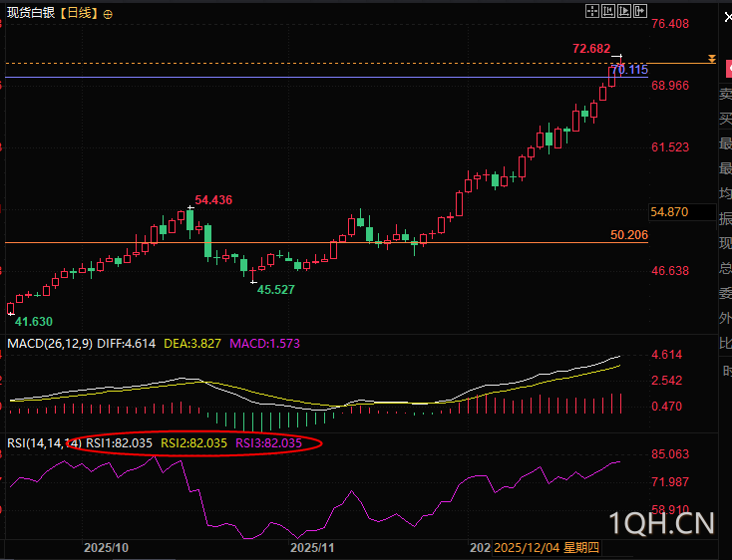
Task: Click the 76.408 axis price label
Action: click(x=670, y=23)
